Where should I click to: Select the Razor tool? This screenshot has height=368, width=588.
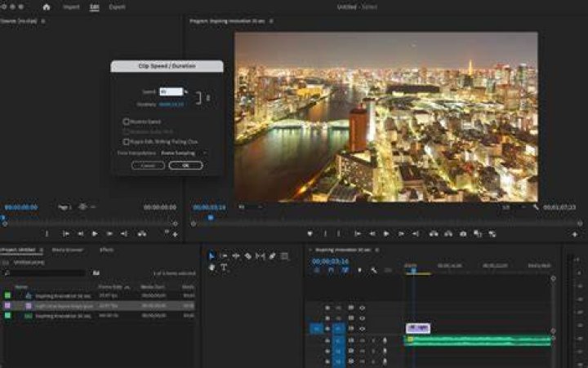(248, 256)
